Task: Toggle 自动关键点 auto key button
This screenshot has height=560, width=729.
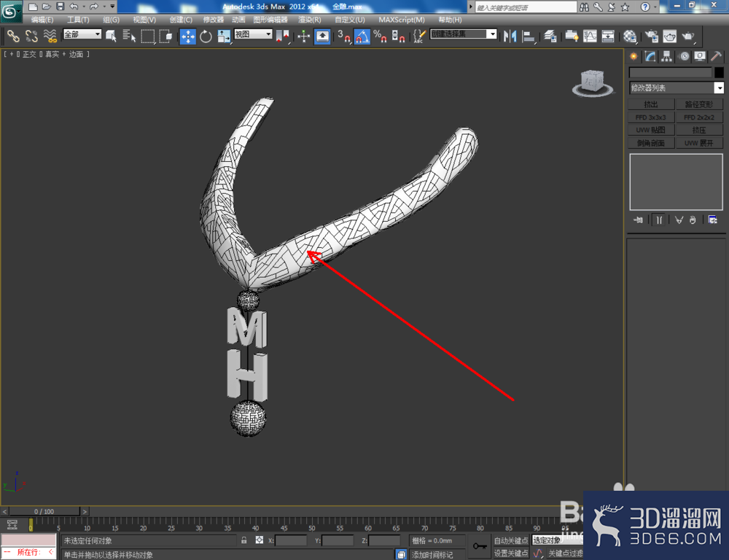Action: (x=511, y=540)
